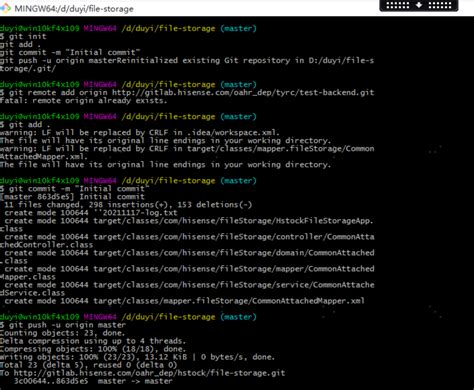Viewport: 474px width, 390px height.
Task: Click the wrapped "dService.class" line
Action: [33, 293]
